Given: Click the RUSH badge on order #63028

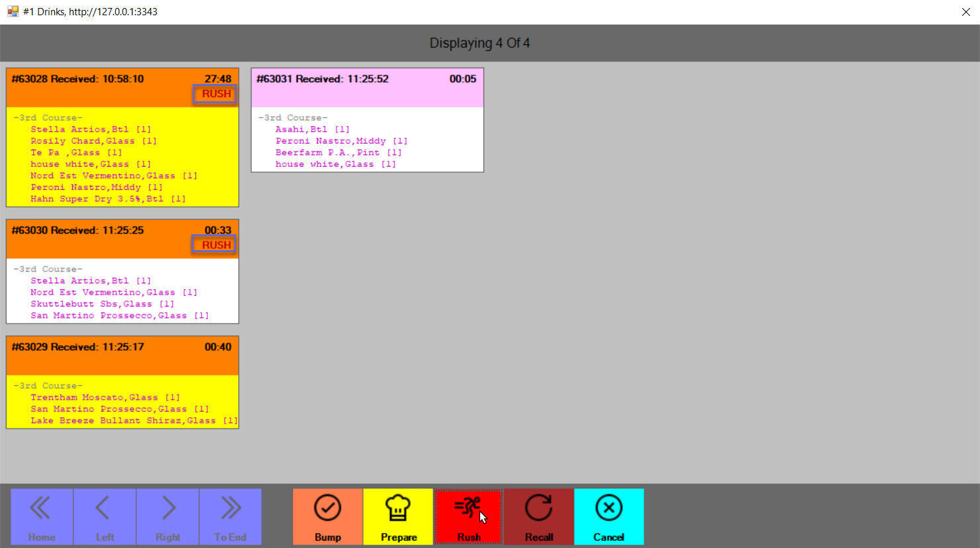Looking at the screenshot, I should pos(215,94).
